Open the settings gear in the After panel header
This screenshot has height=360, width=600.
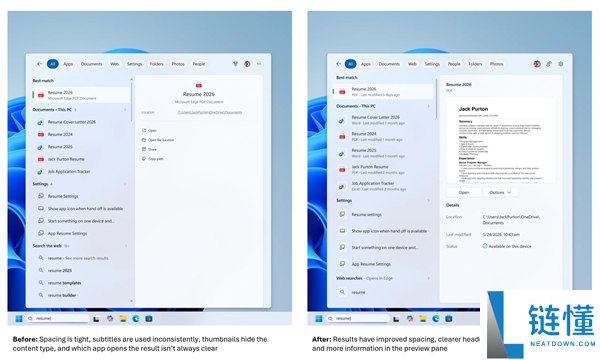(561, 64)
